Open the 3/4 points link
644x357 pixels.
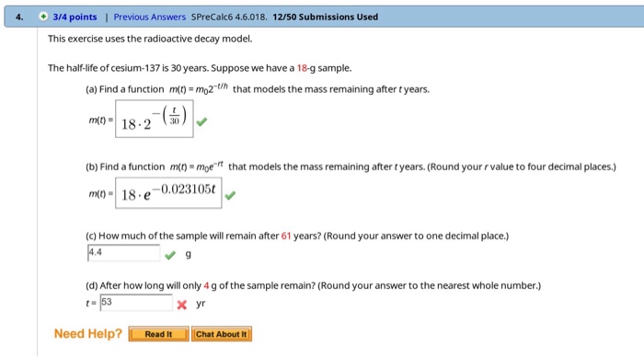pyautogui.click(x=75, y=17)
